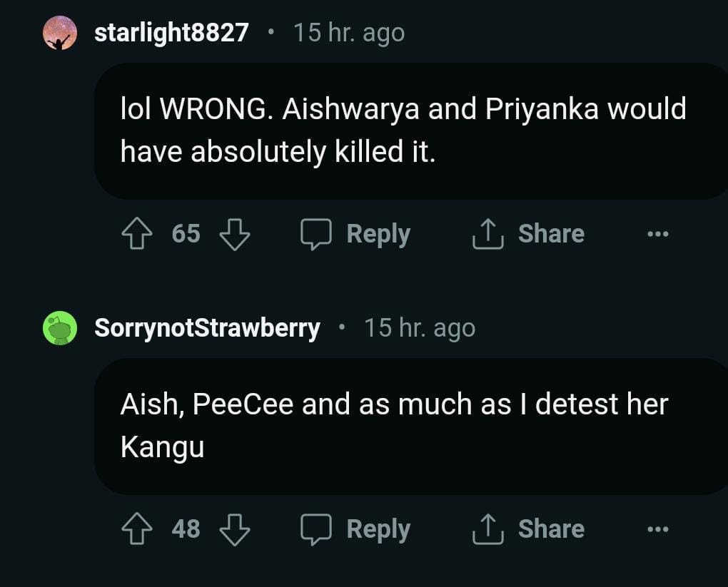Click reply speech bubble on starlight8827's comment
This screenshot has height=587, width=728.
(x=315, y=234)
